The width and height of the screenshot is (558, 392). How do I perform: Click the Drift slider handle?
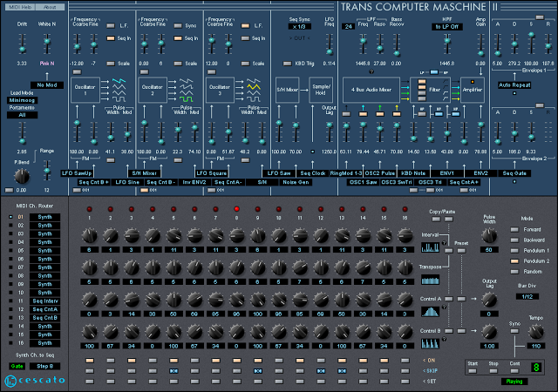tap(22, 49)
